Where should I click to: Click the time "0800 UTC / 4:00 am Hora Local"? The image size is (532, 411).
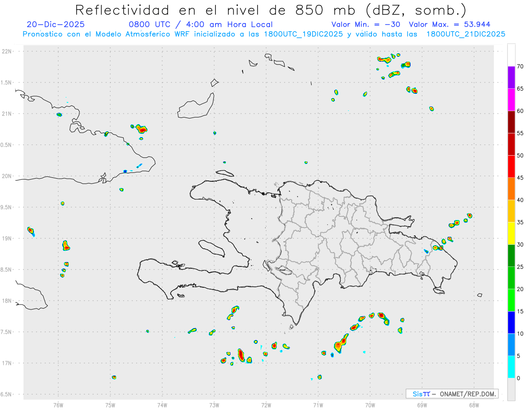click(200, 24)
